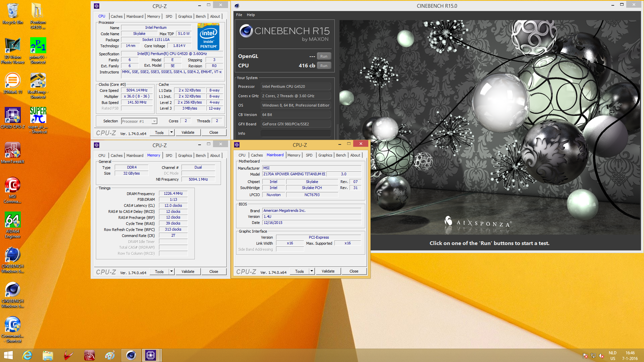Launch 3D Vision Photo Viewer icon

(13, 50)
